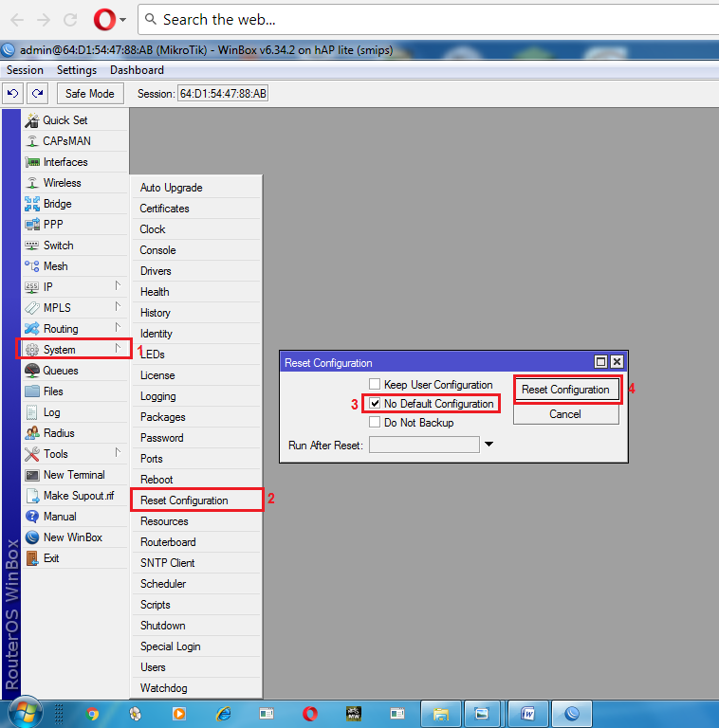Click the CAPsMAN antenna icon

click(x=32, y=141)
